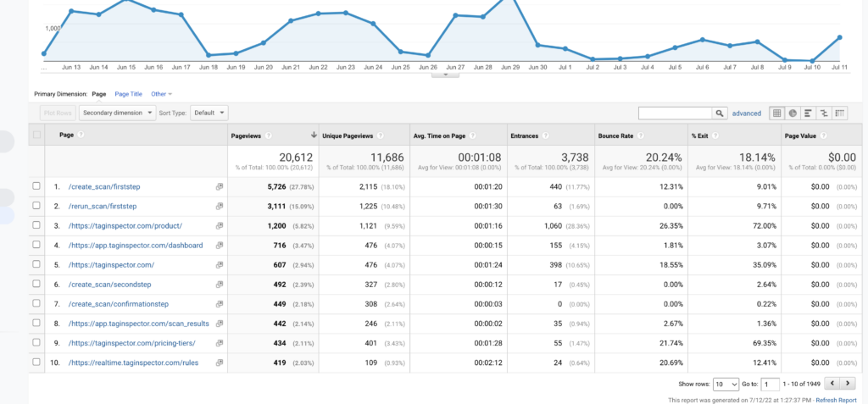Click the table search input field

click(x=675, y=113)
